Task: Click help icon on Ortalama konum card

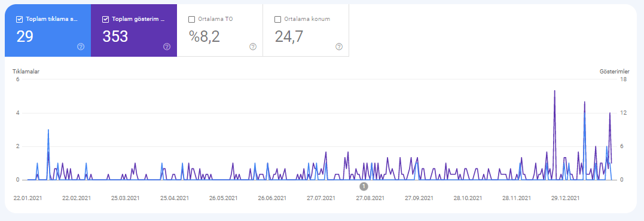Action: pos(339,47)
